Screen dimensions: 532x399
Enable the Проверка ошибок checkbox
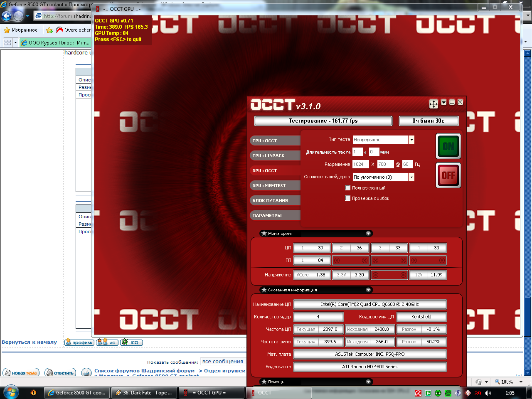click(x=348, y=198)
